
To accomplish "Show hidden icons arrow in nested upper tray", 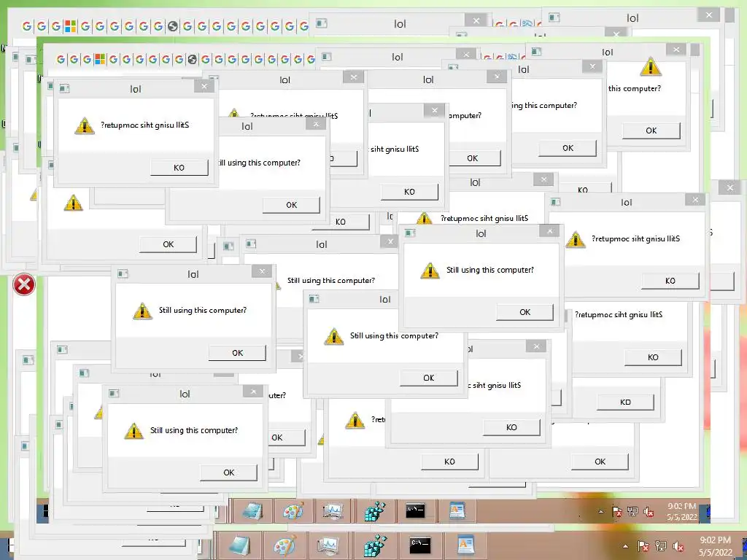I will coord(601,512).
